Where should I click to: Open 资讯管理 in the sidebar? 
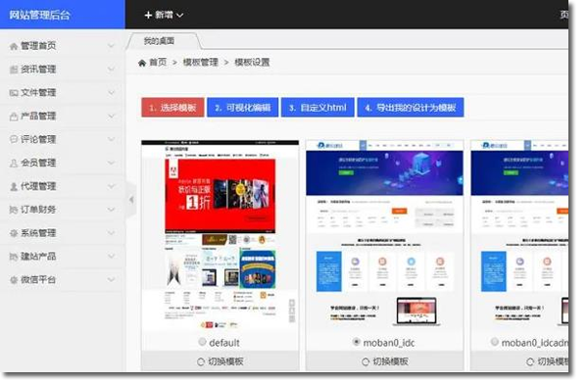[38, 70]
